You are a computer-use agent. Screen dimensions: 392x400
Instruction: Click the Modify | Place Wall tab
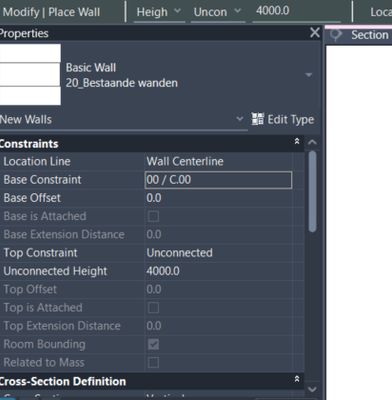coord(51,12)
